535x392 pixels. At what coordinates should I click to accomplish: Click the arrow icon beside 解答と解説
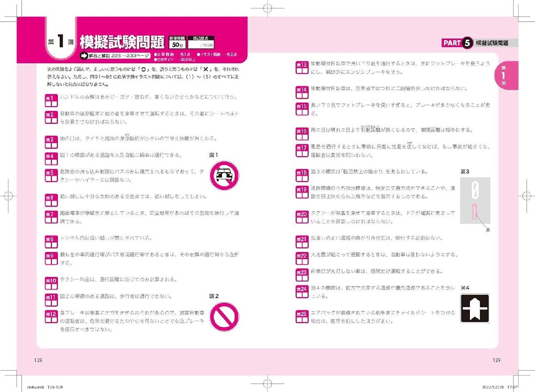pos(83,56)
